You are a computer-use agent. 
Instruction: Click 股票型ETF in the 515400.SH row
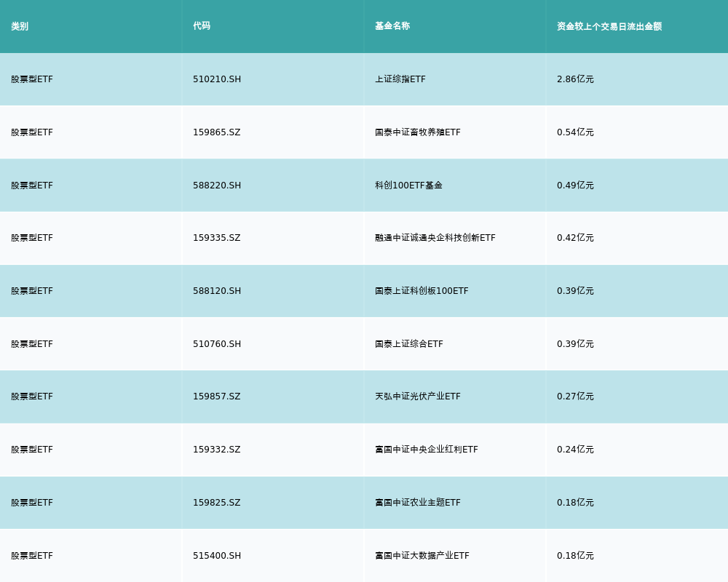32,556
